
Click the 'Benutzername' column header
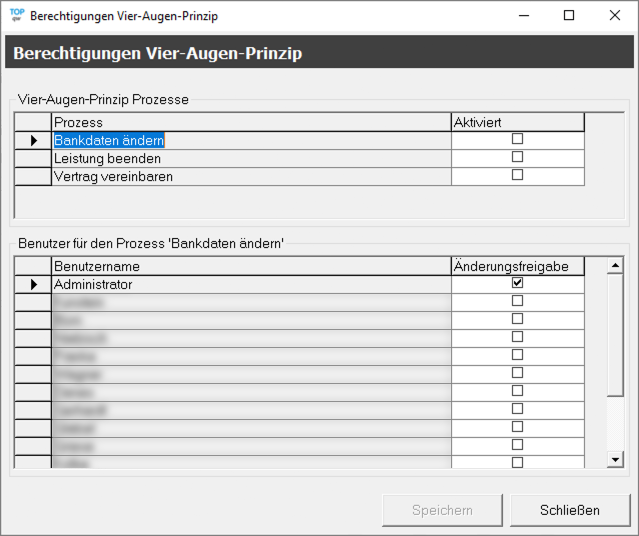250,267
